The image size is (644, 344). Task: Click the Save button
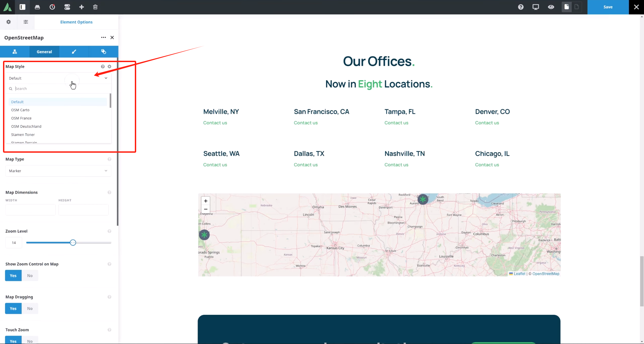click(x=608, y=7)
